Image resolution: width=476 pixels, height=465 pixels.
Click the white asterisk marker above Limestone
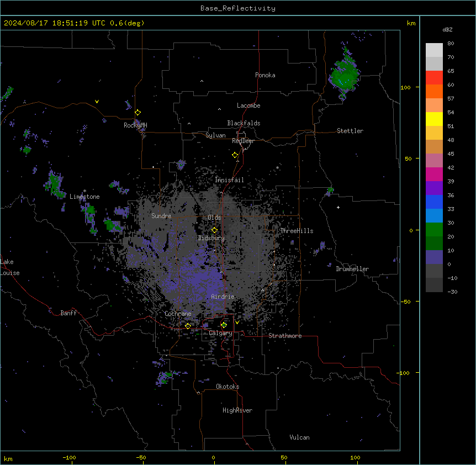[84, 191]
